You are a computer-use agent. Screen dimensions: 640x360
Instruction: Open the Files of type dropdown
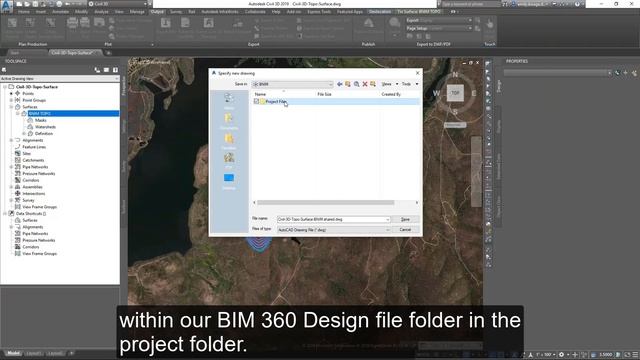click(x=387, y=230)
